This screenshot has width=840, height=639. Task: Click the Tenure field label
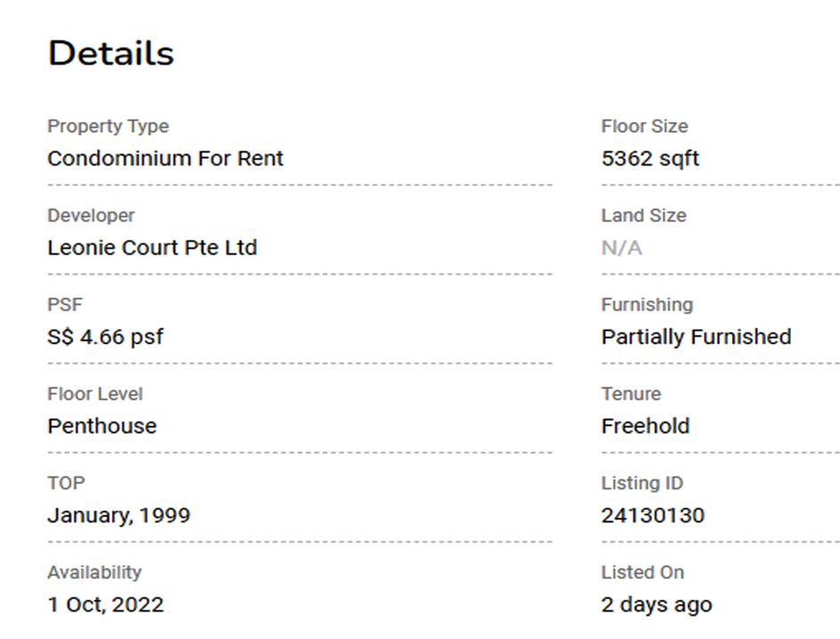(631, 394)
